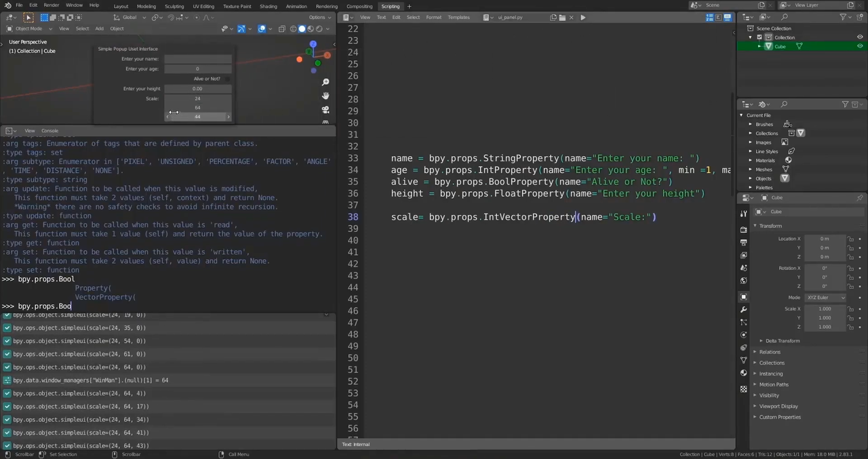Switch to the Shading workspace tab

coord(269,6)
